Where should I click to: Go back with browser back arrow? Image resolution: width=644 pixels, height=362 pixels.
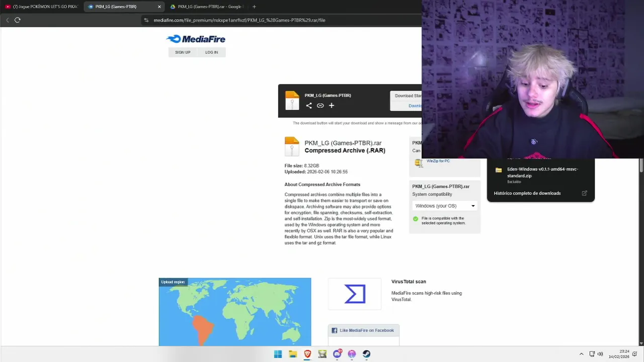click(x=7, y=20)
